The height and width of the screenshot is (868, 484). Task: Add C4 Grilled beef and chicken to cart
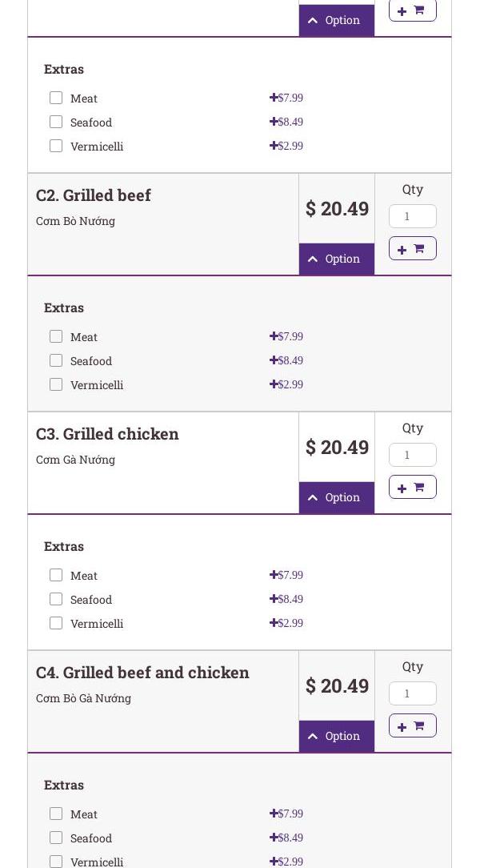point(412,725)
